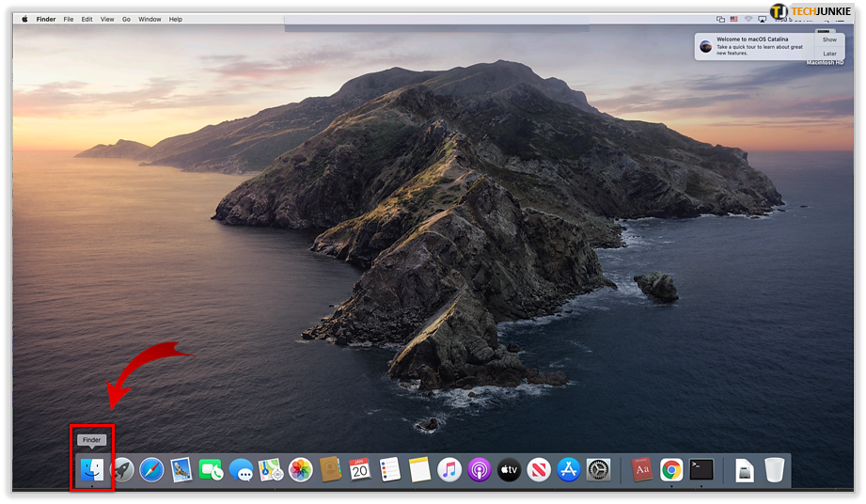Launch Safari from the Dock
The image size is (866, 504).
point(151,470)
